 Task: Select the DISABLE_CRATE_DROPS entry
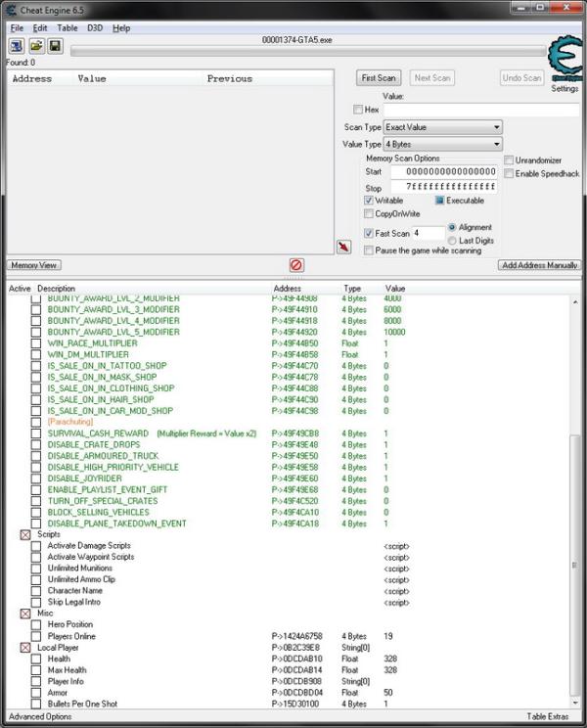(94, 445)
